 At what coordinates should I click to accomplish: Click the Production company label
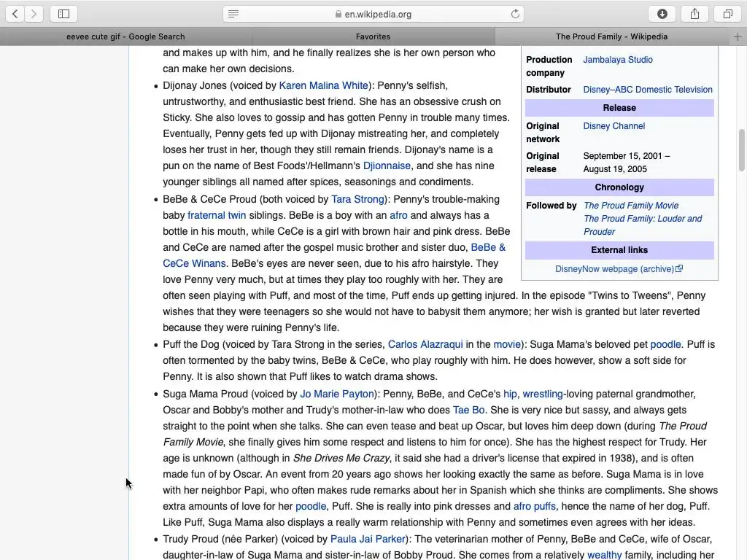click(549, 66)
